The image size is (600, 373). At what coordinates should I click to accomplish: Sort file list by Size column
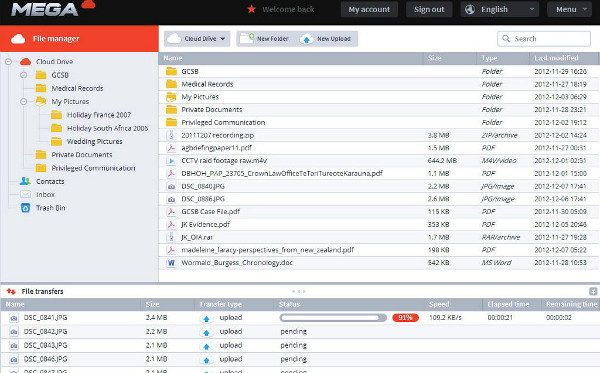click(450, 58)
